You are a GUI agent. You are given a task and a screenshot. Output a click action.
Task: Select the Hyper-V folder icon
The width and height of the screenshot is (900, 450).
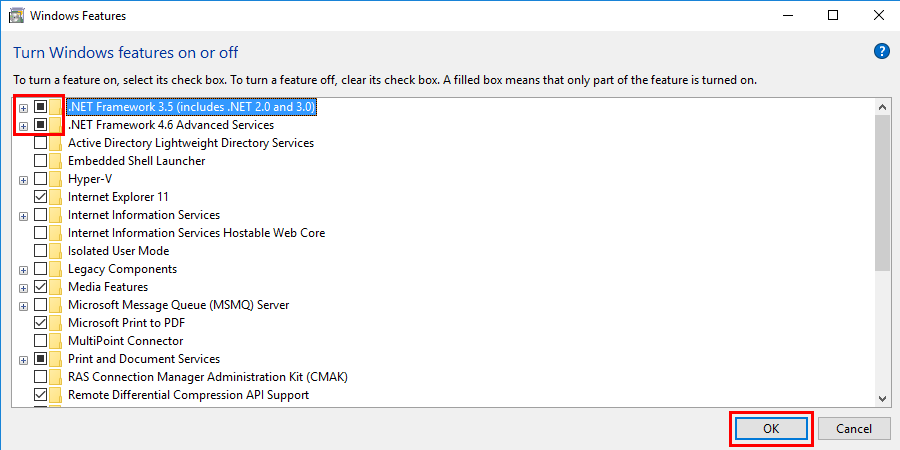[55, 179]
